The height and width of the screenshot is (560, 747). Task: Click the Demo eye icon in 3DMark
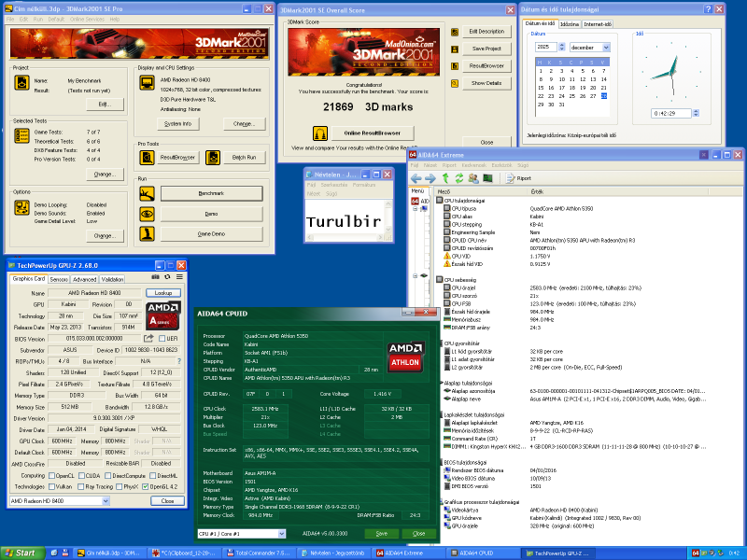(147, 214)
